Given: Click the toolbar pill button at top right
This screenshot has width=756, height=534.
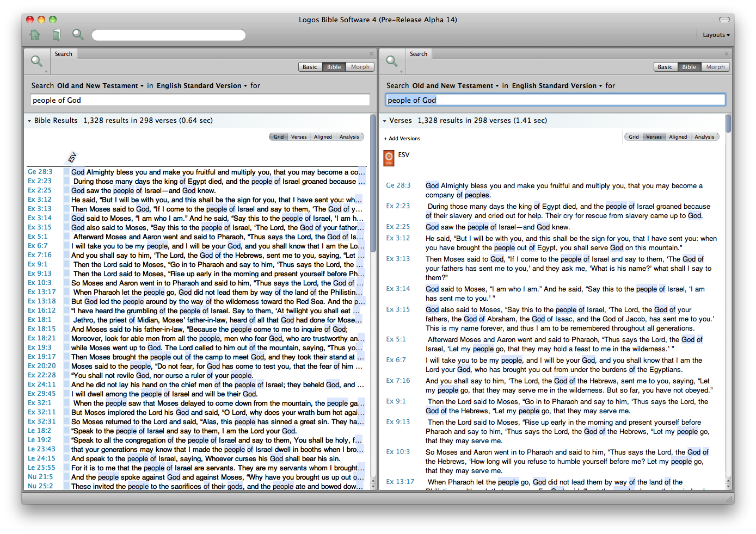Looking at the screenshot, I should [724, 20].
